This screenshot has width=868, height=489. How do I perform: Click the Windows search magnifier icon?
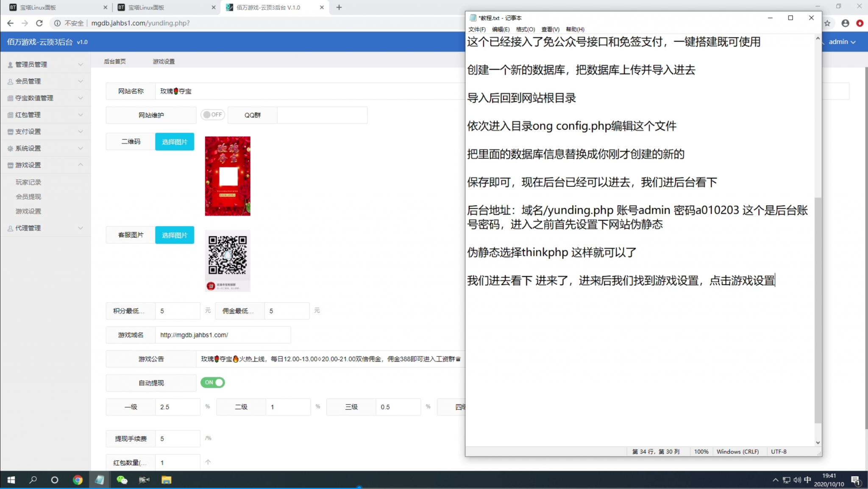33,480
